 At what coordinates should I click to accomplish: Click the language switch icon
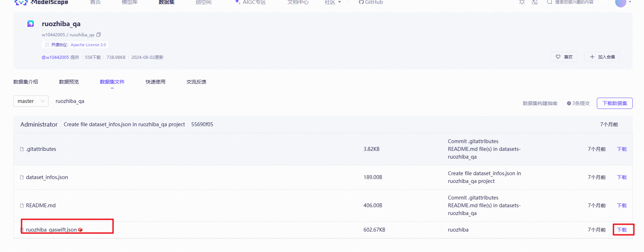tap(535, 2)
